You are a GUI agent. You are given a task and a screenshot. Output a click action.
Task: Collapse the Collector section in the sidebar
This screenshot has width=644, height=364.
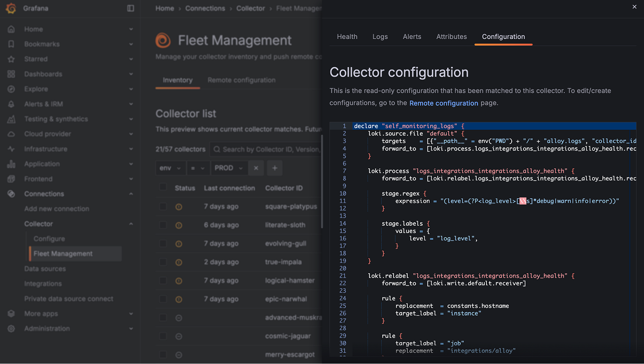131,224
